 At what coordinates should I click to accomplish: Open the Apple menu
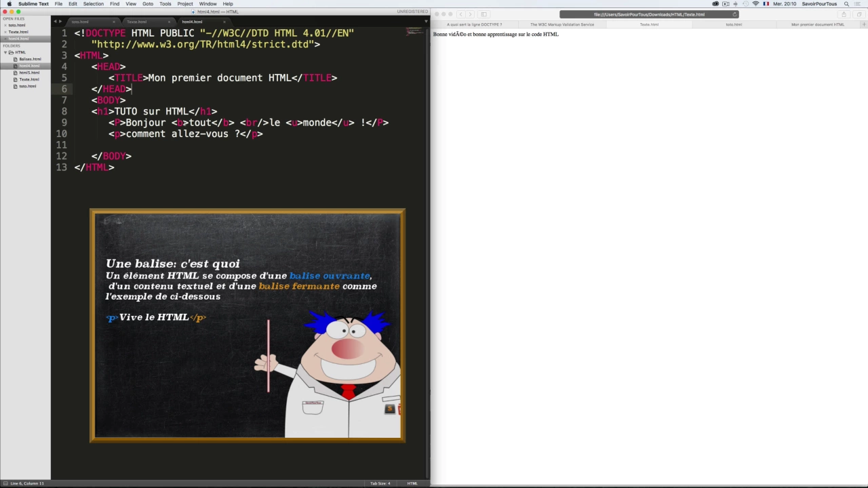click(9, 4)
